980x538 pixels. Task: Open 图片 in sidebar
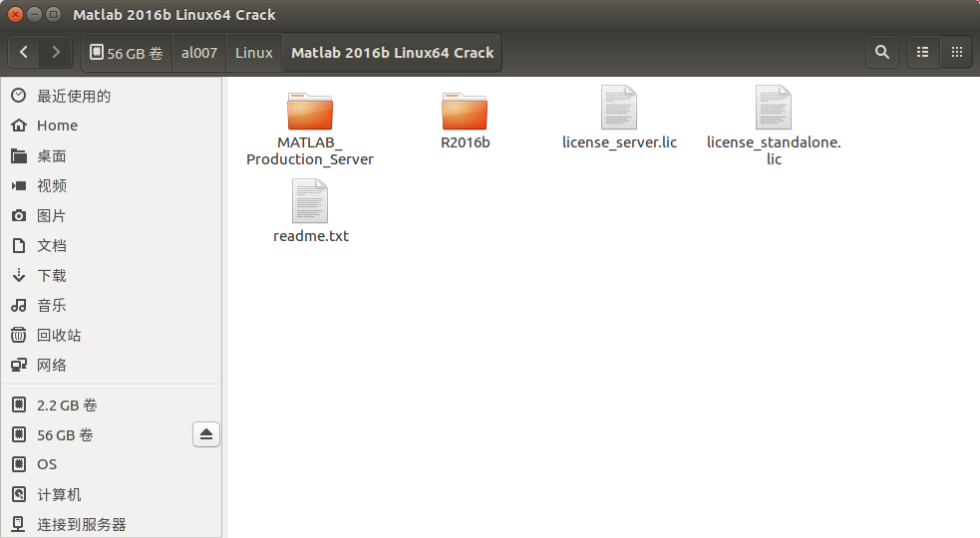[x=112, y=215]
